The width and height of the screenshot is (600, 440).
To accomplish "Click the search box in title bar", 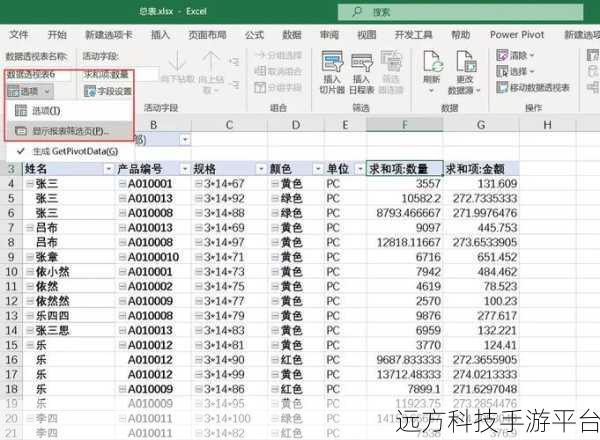I will pyautogui.click(x=460, y=12).
